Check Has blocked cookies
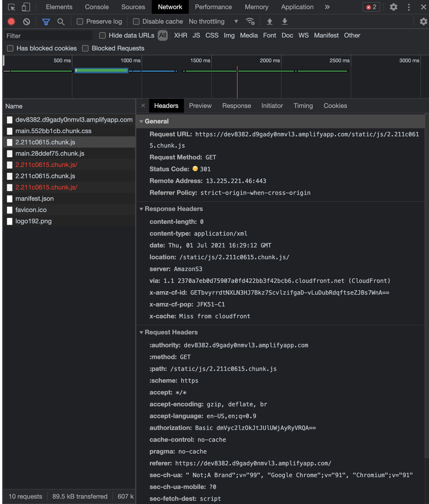The image size is (429, 504). 10,48
